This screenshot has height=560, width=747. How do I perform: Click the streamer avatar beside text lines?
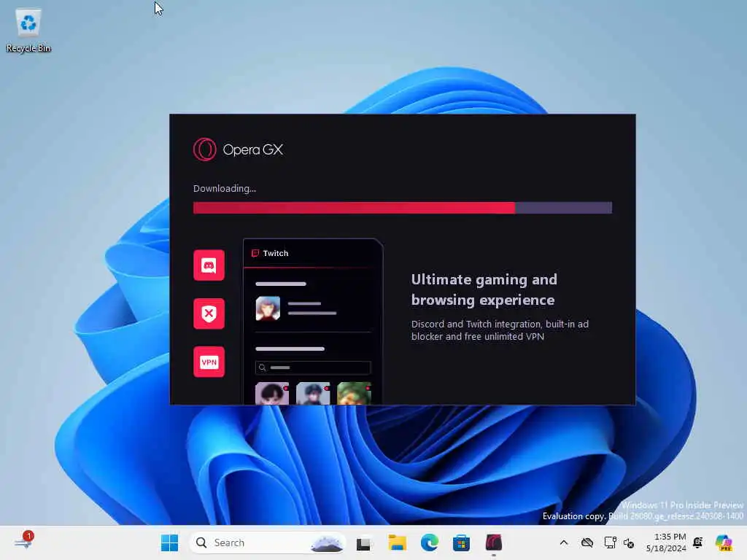[268, 308]
